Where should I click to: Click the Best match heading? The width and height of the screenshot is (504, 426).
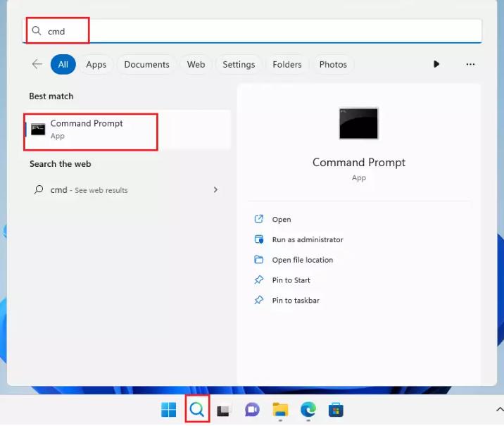coord(51,96)
